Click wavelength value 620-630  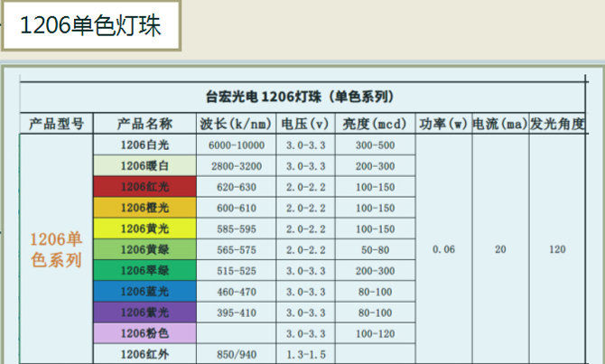tap(237, 187)
